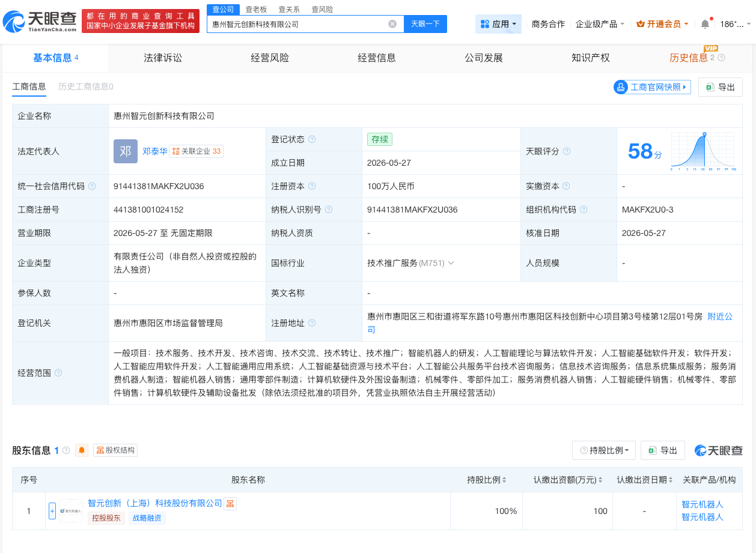Export shareholder info with 导出 button
Viewport: 756px width, 553px height.
tap(663, 450)
